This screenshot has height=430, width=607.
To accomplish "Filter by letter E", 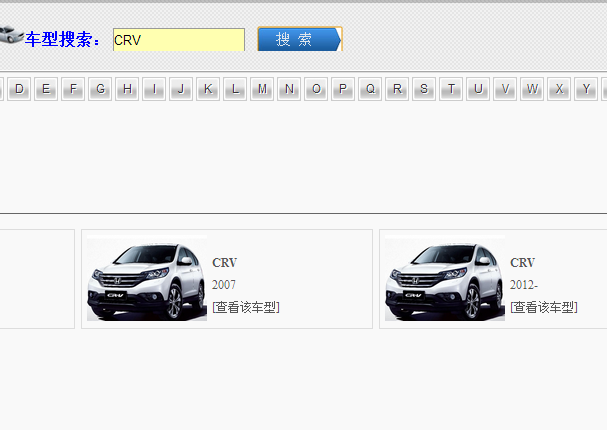I will point(46,89).
